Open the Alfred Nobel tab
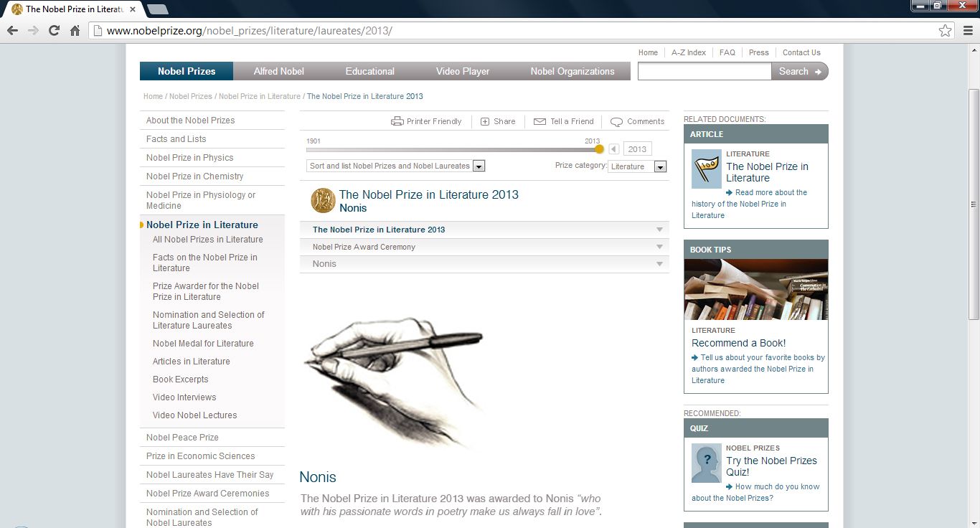Screen dimensions: 980x528 [x=279, y=71]
